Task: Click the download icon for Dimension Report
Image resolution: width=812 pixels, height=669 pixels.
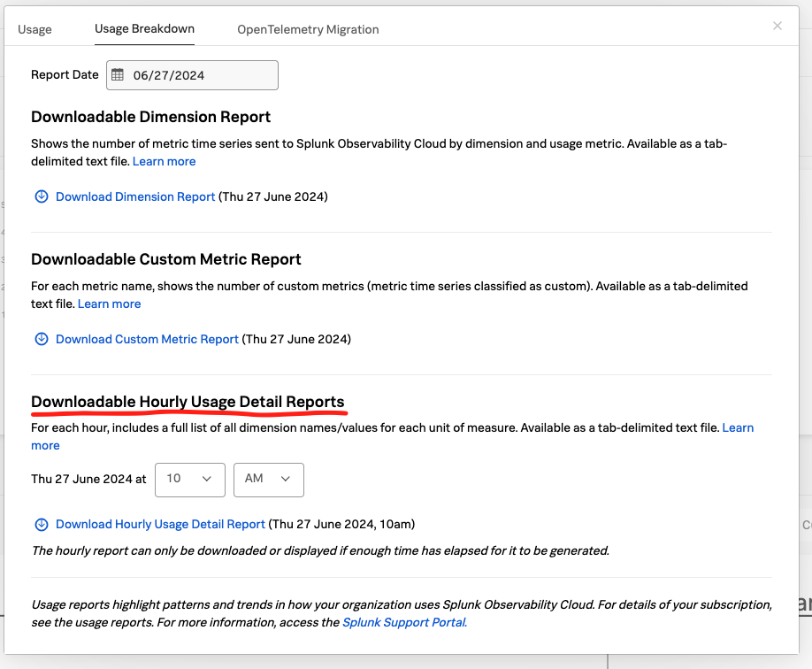Action: tap(42, 196)
